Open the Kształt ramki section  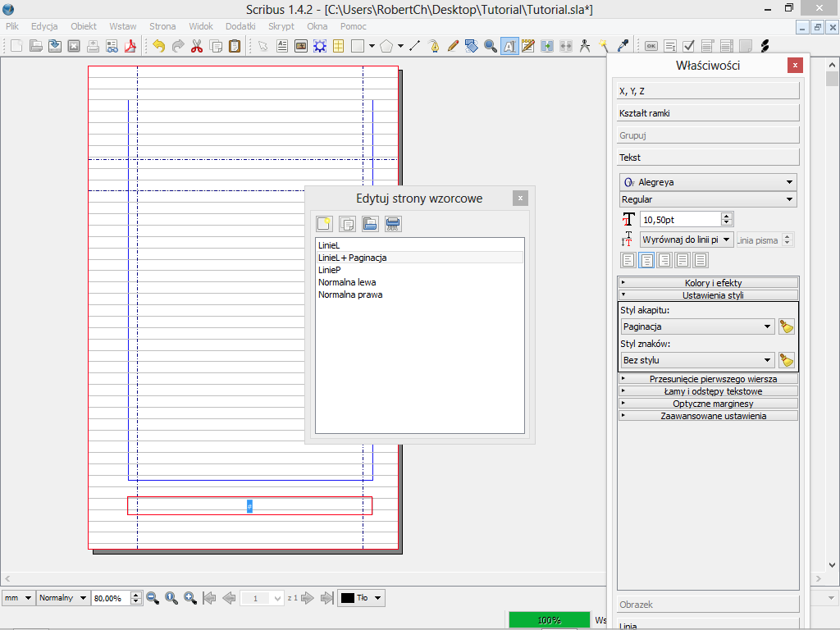(x=708, y=113)
